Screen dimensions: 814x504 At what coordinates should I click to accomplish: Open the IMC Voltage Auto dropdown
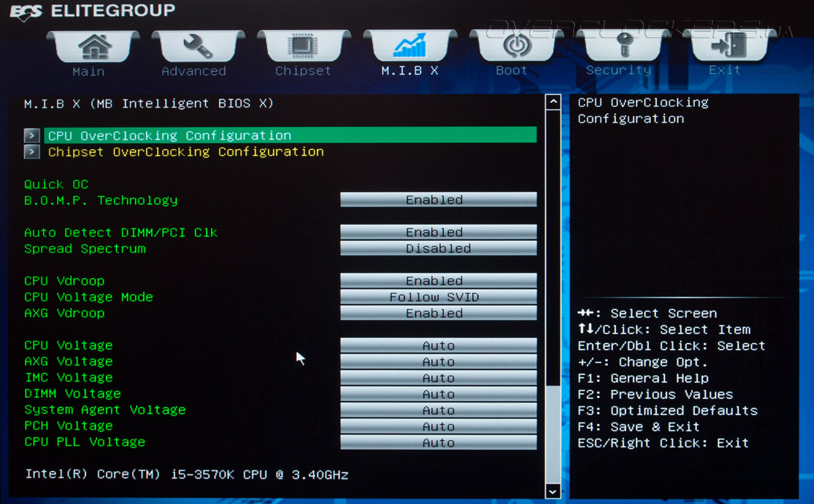438,378
